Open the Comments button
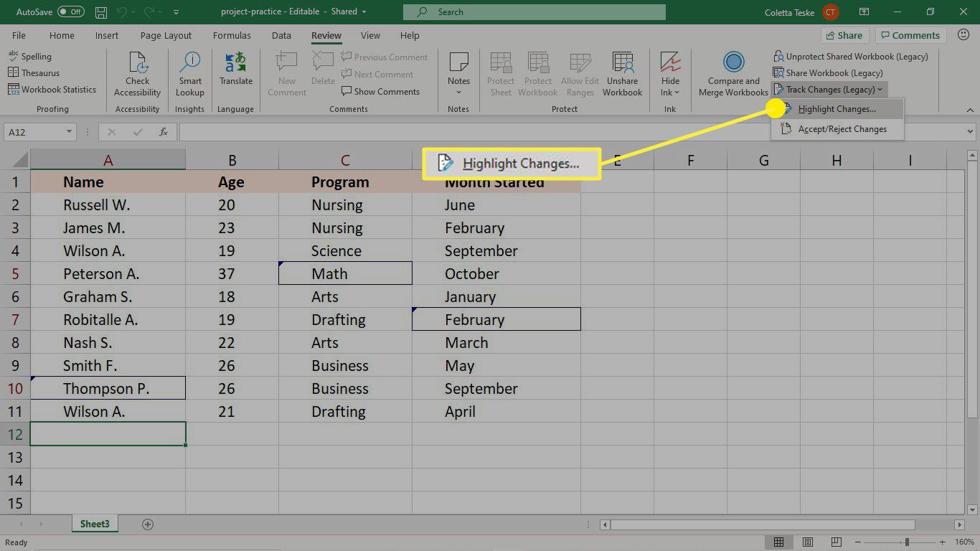980x551 pixels. pyautogui.click(x=910, y=35)
